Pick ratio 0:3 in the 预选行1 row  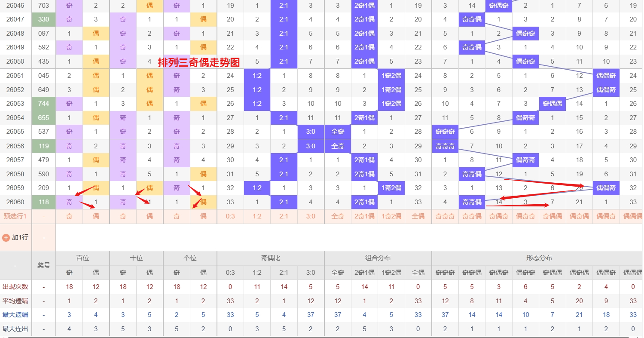coord(230,216)
